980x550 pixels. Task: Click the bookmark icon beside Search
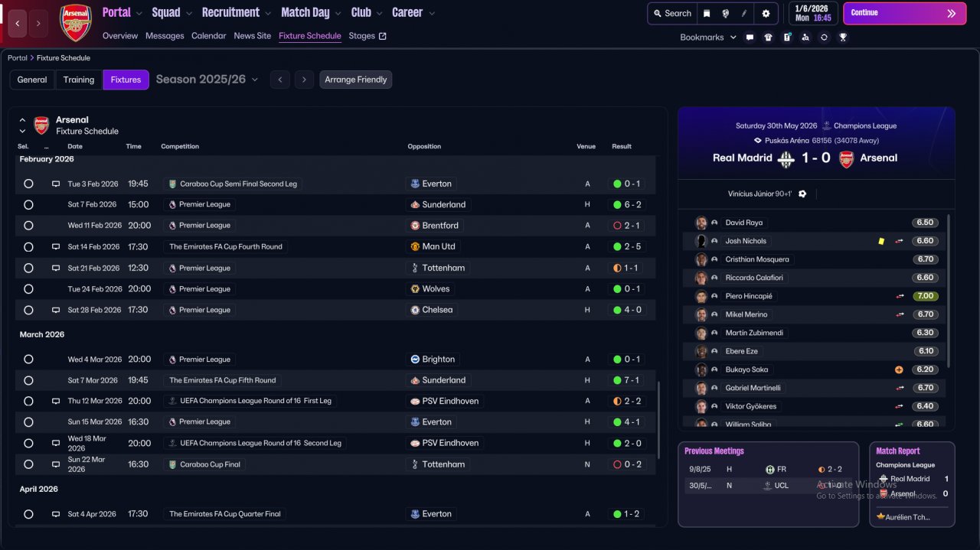(707, 13)
